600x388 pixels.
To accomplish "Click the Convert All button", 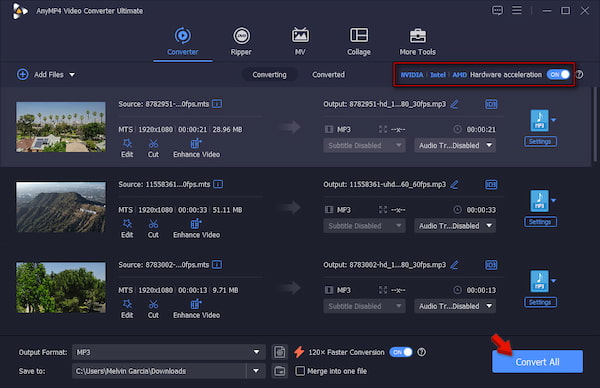I will click(x=537, y=362).
